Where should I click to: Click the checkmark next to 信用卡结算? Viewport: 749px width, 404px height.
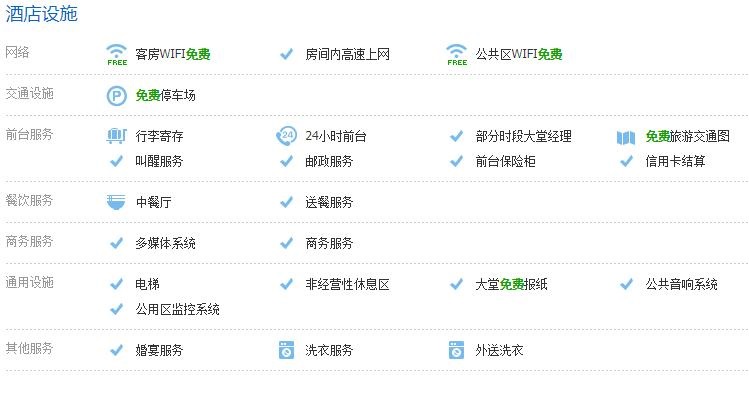pos(627,160)
